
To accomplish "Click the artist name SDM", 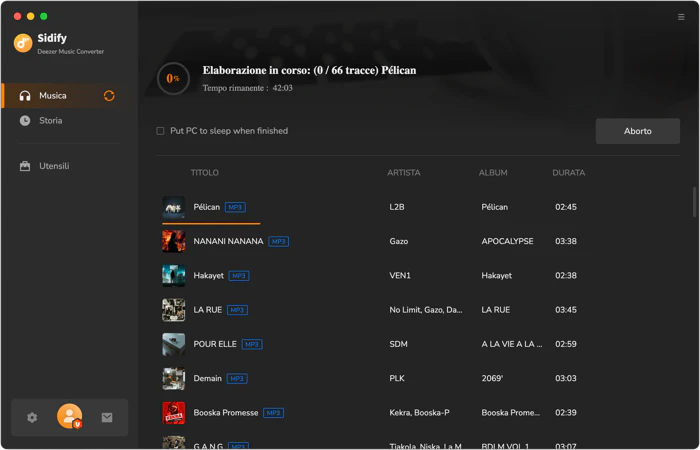I will [398, 344].
